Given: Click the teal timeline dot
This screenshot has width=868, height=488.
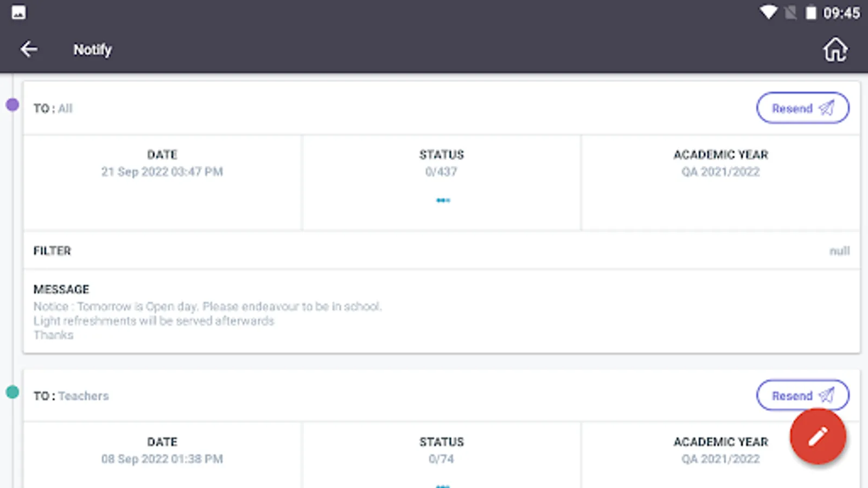Looking at the screenshot, I should 12,392.
